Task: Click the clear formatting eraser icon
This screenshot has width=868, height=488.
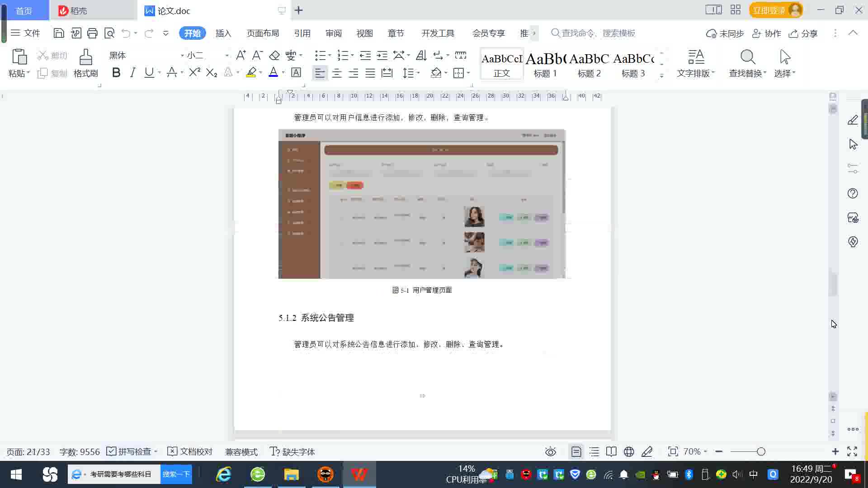Action: (274, 56)
